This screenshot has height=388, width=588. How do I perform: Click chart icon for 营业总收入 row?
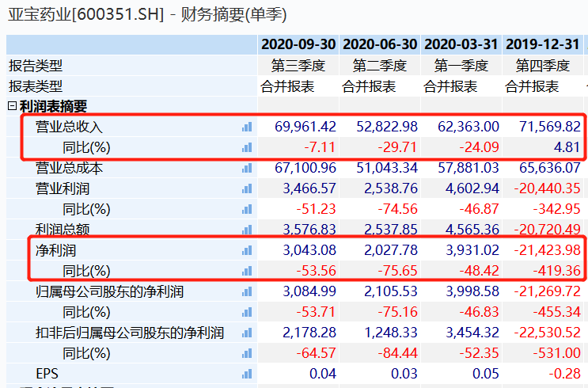tap(246, 127)
